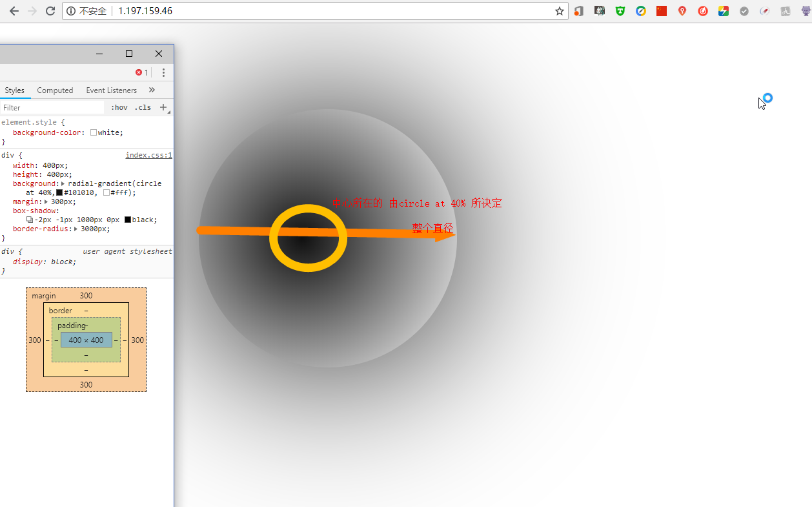Image resolution: width=812 pixels, height=507 pixels.
Task: Click the site info not-secure icon
Action: (71, 11)
